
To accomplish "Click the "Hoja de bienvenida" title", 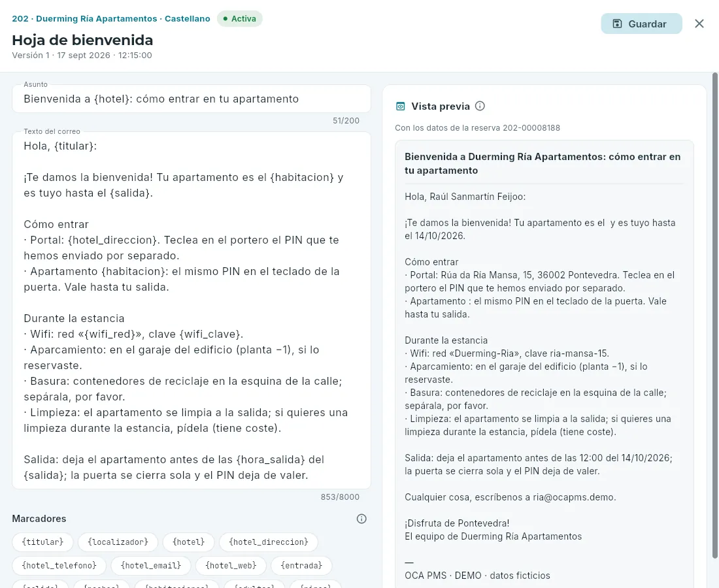I will 82,41.
